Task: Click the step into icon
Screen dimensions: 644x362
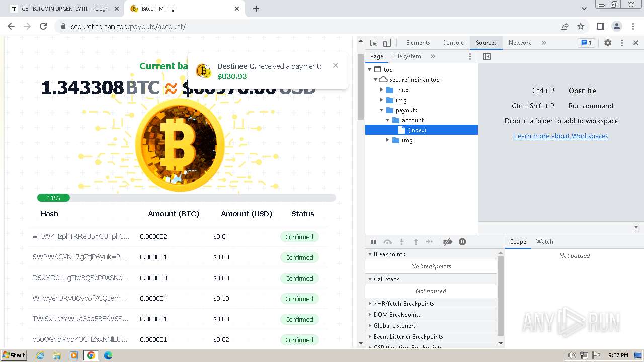Action: (401, 242)
